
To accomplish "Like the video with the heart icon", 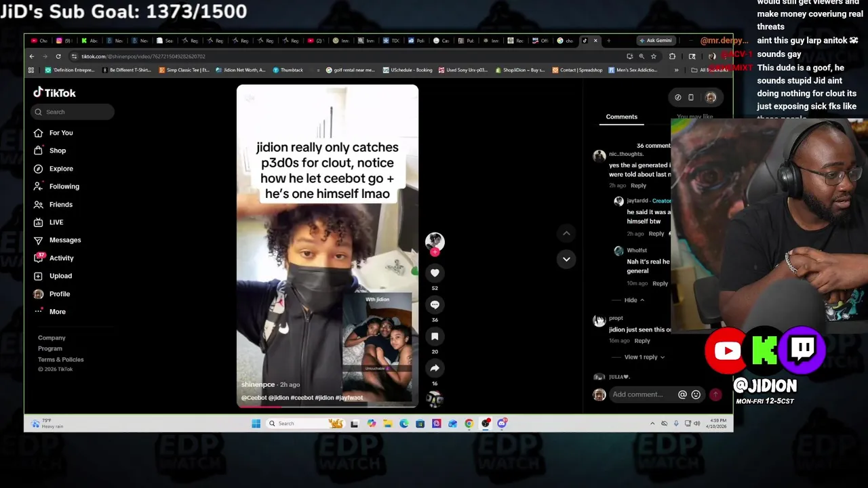I will pyautogui.click(x=435, y=272).
